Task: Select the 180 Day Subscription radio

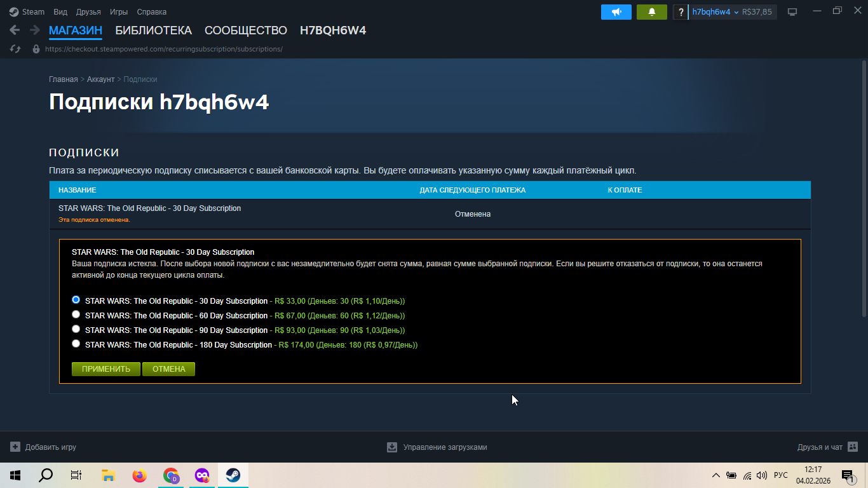Action: click(76, 343)
